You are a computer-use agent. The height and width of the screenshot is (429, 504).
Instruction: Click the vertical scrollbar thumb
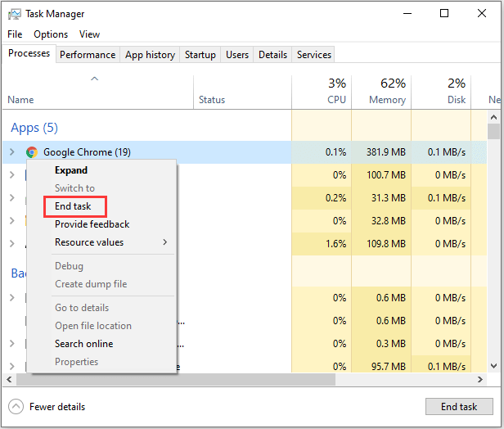click(x=493, y=132)
